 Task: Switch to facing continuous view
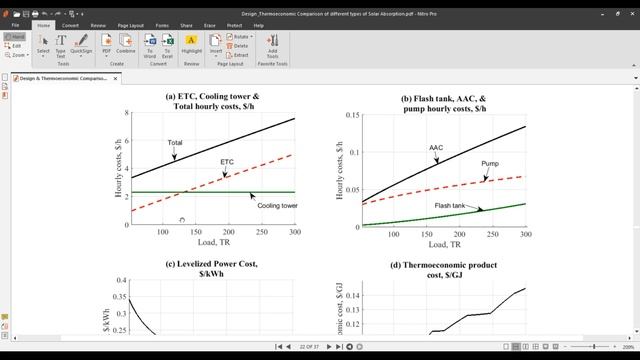536,347
